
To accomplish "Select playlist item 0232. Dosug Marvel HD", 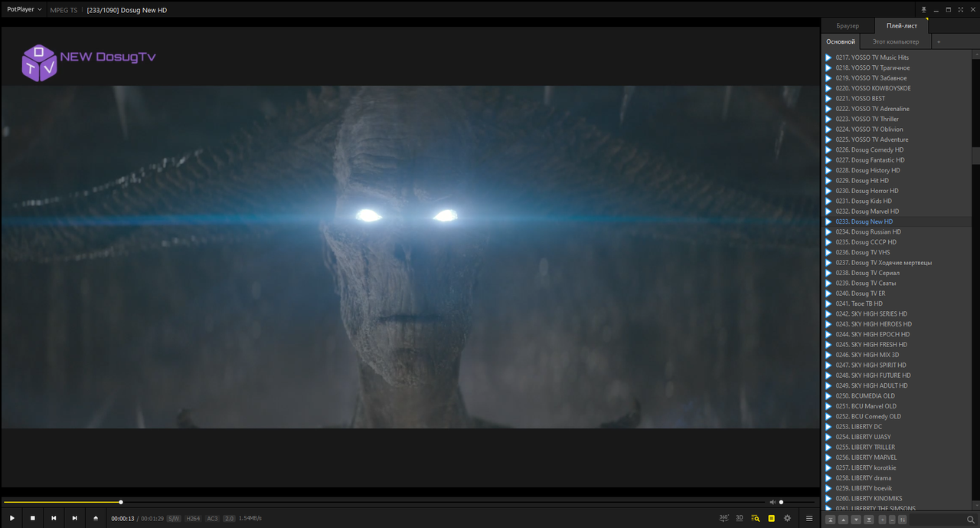I will [897, 212].
